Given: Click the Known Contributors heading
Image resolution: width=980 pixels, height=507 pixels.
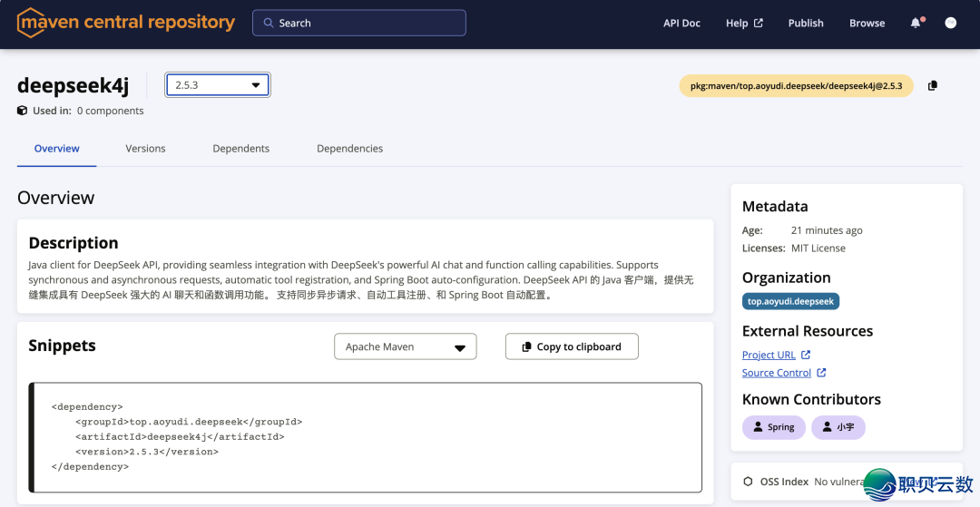Looking at the screenshot, I should coord(811,400).
